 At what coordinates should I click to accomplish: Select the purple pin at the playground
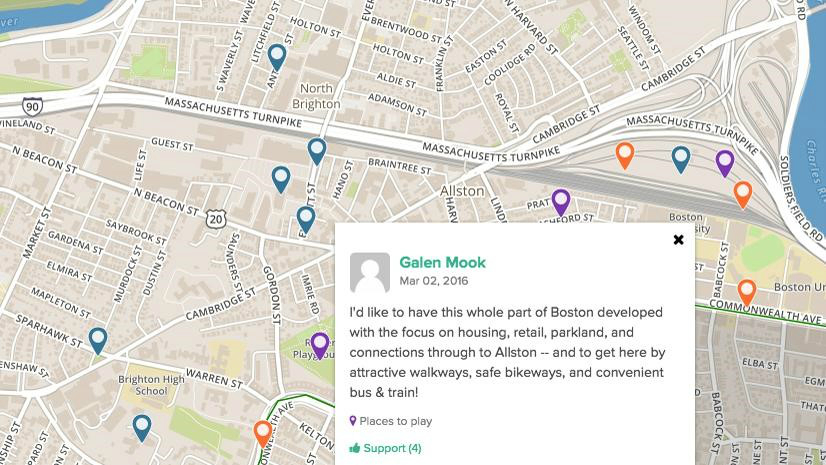[x=320, y=345]
